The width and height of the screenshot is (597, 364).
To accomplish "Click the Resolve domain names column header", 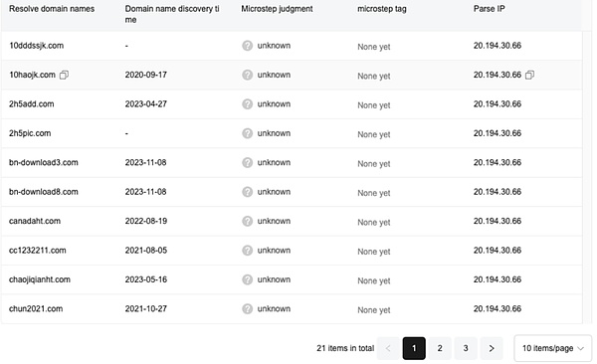I will (x=52, y=9).
